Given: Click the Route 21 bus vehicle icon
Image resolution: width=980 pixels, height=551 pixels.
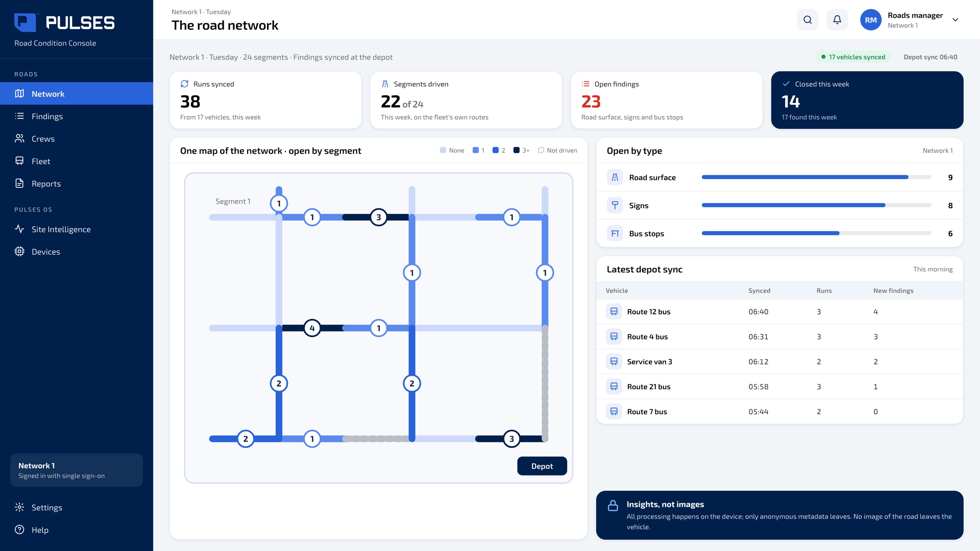Looking at the screenshot, I should coord(614,387).
